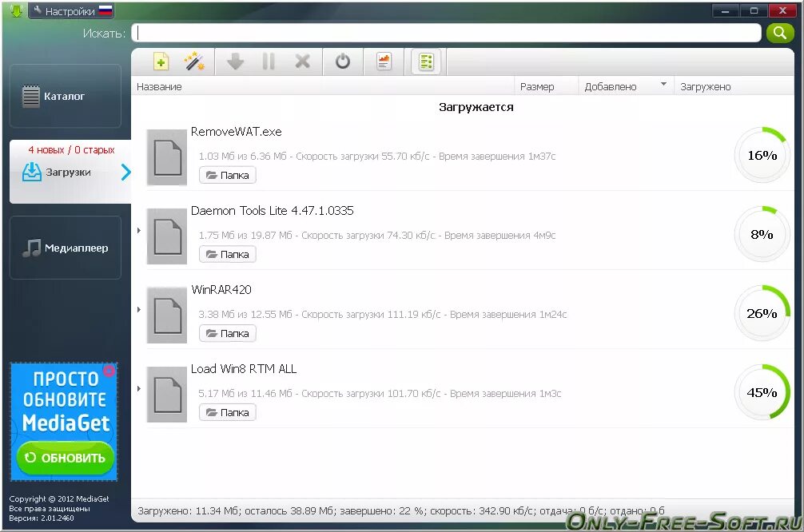
Task: Click the blue chevron beside Загрузки
Action: 125,172
